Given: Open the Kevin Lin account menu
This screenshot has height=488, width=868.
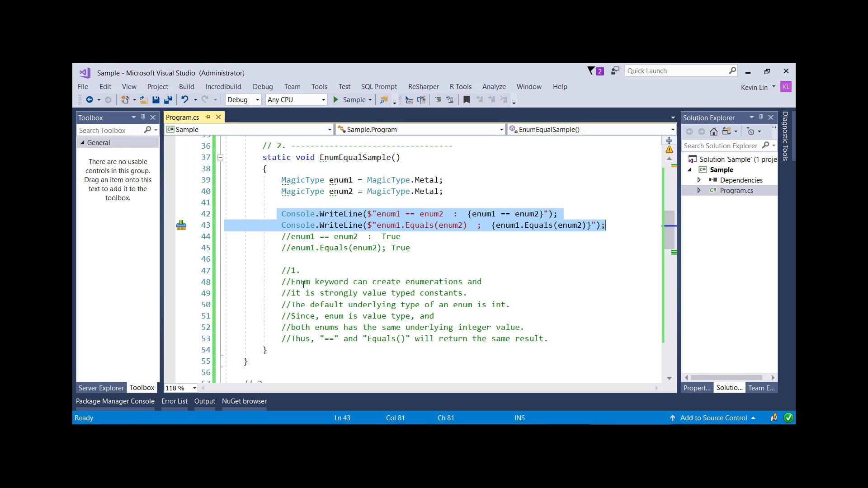Looking at the screenshot, I should (758, 87).
